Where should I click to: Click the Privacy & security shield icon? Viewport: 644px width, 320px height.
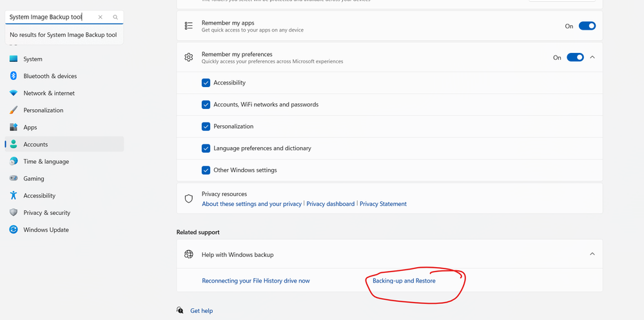pos(14,213)
